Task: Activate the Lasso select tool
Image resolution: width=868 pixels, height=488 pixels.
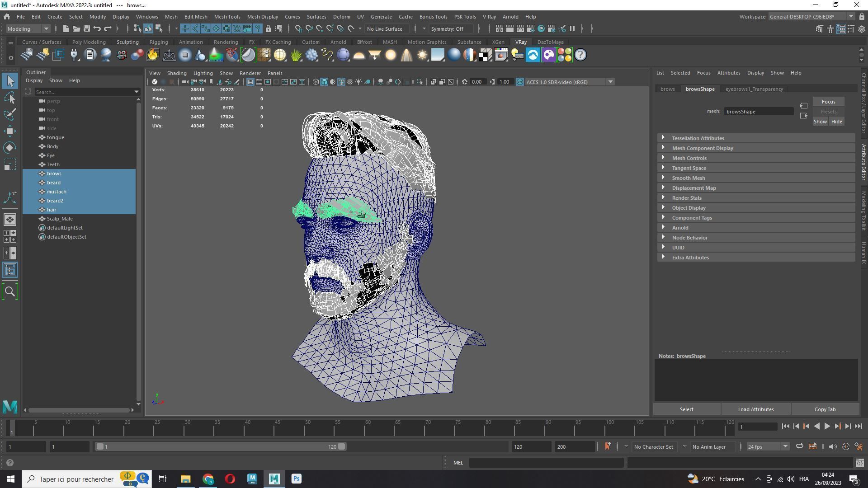Action: point(10,98)
